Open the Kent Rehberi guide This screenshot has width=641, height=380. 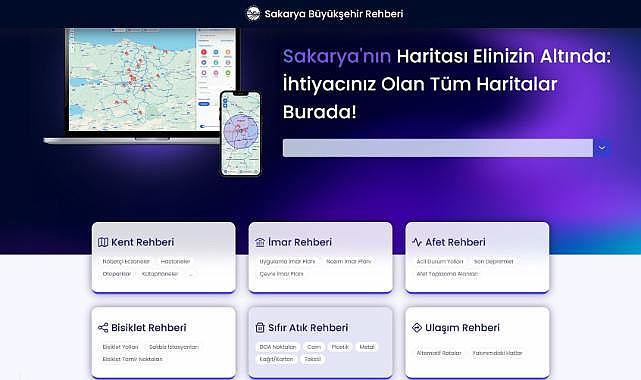[164, 257]
